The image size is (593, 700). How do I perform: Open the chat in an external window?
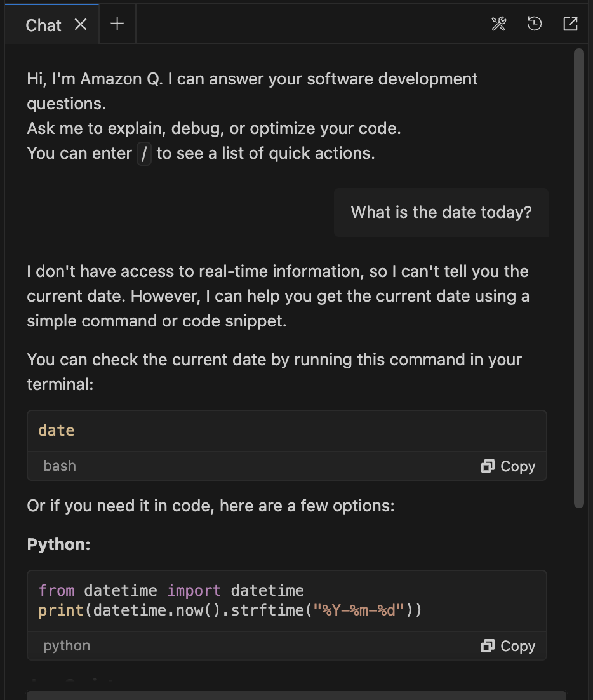coord(570,24)
